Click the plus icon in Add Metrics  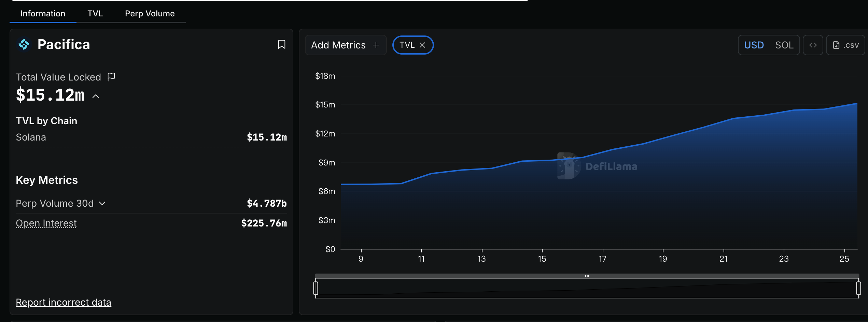coord(376,45)
